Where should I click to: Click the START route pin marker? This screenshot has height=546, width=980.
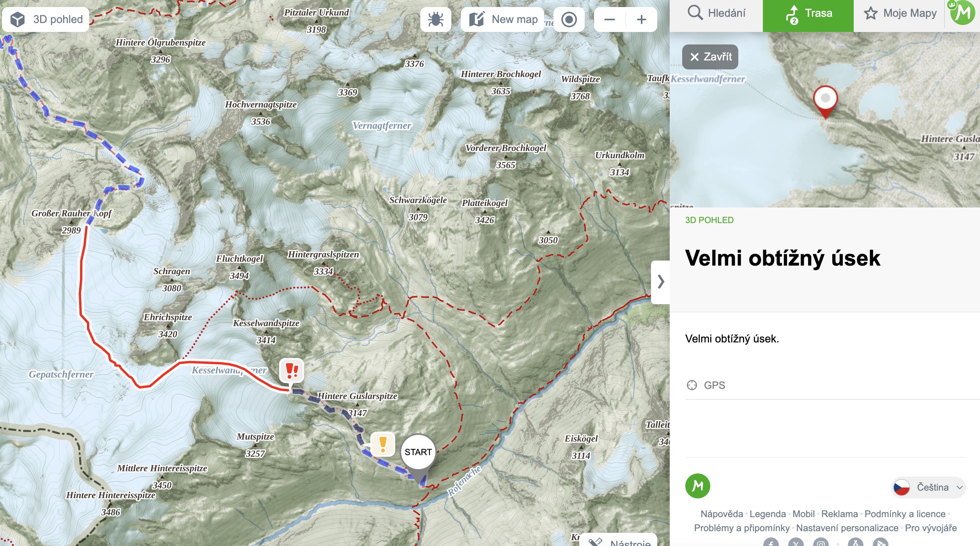tap(418, 452)
